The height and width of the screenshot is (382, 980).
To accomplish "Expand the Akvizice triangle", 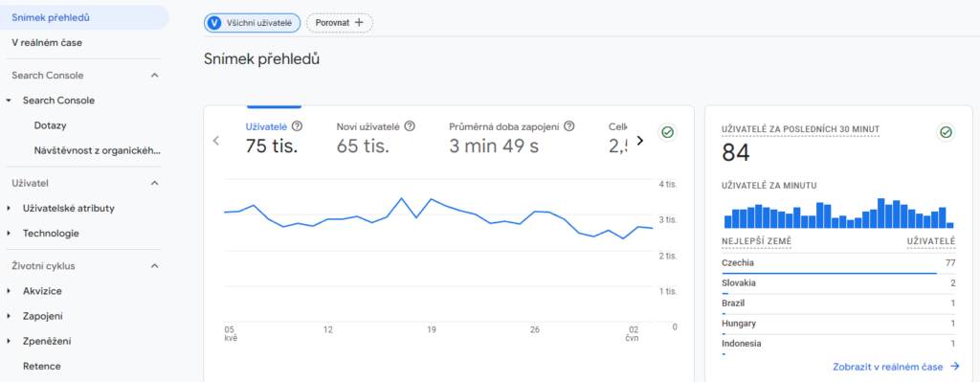I will coord(9,291).
